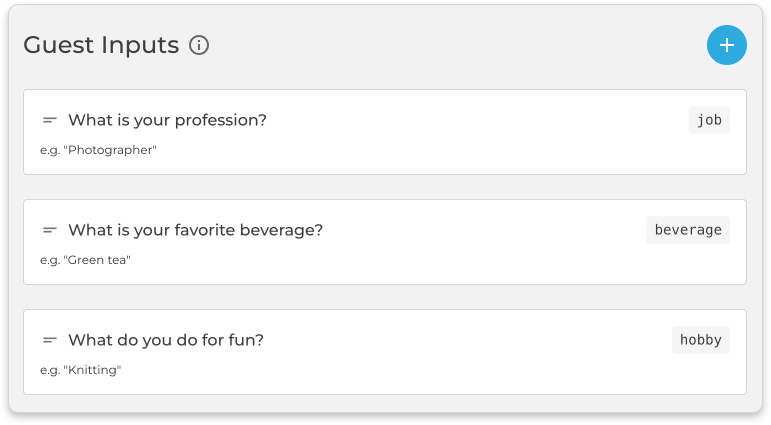771x425 pixels.
Task: Click the 'beverage' variable tag
Action: tap(688, 230)
